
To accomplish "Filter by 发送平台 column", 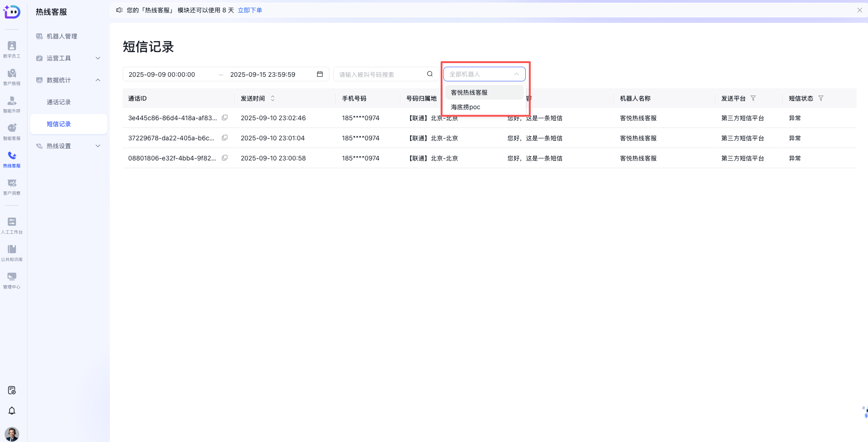I will coord(753,98).
